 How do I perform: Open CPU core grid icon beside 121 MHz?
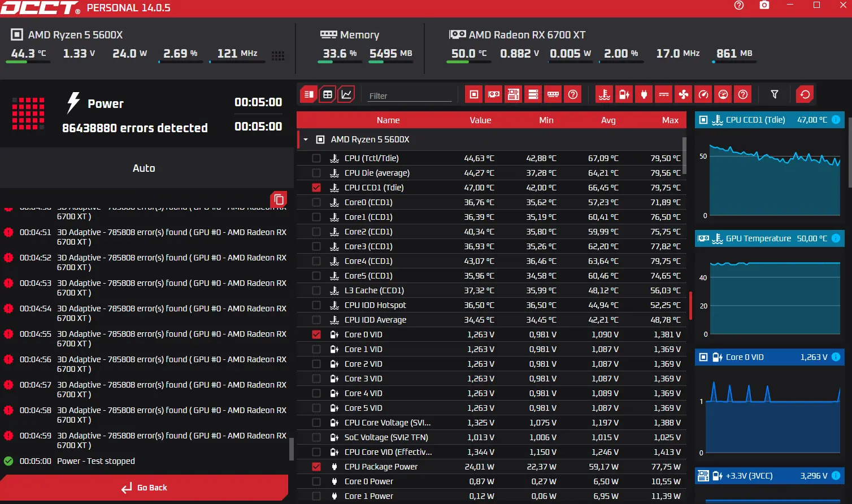pos(278,55)
